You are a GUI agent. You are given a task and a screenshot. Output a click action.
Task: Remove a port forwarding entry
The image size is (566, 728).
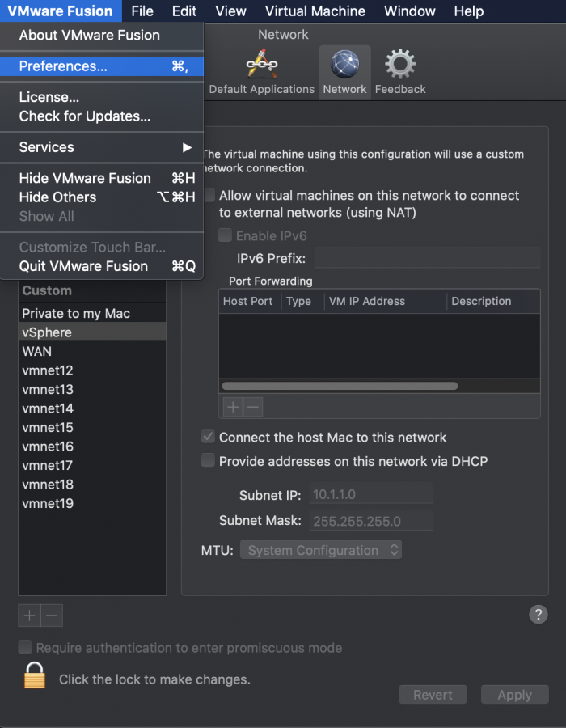coord(253,407)
